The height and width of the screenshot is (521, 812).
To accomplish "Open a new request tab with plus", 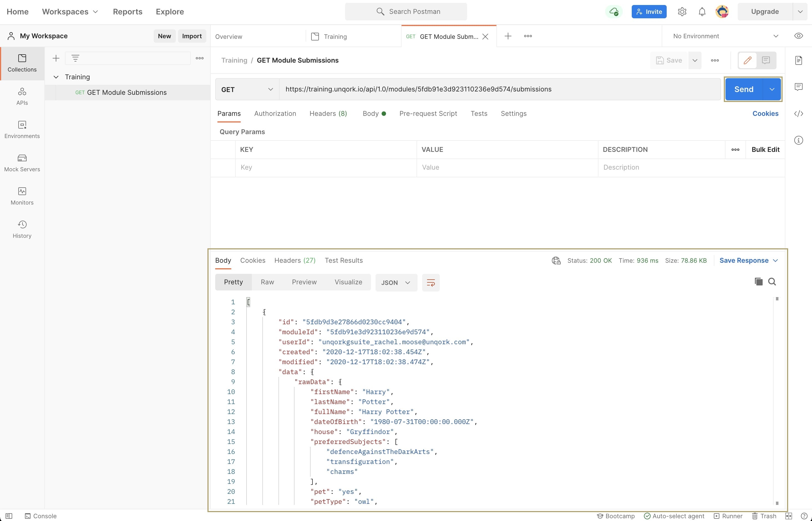I will 508,36.
